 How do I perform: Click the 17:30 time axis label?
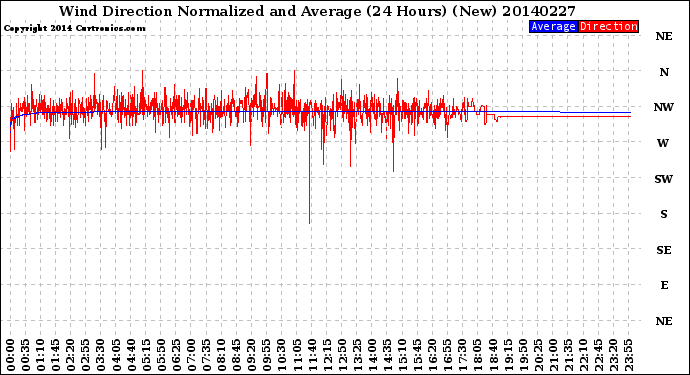coord(462,355)
